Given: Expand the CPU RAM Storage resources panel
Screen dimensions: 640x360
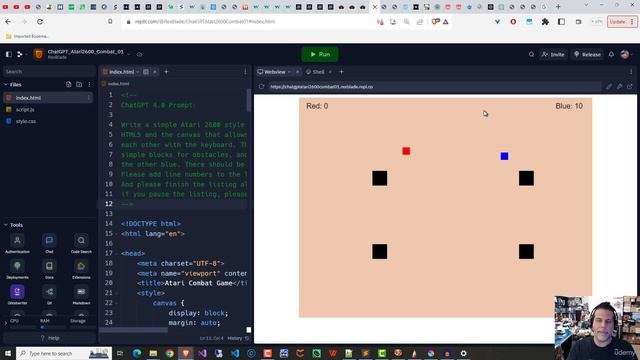Looking at the screenshot, I should coord(6,323).
